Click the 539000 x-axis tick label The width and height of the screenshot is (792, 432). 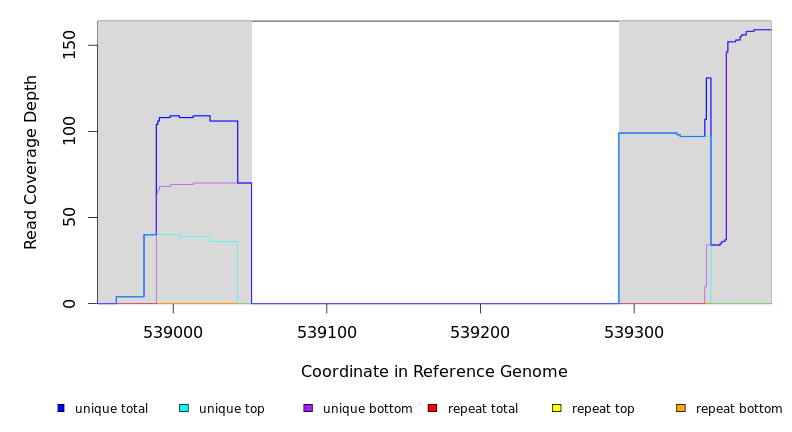(x=173, y=331)
